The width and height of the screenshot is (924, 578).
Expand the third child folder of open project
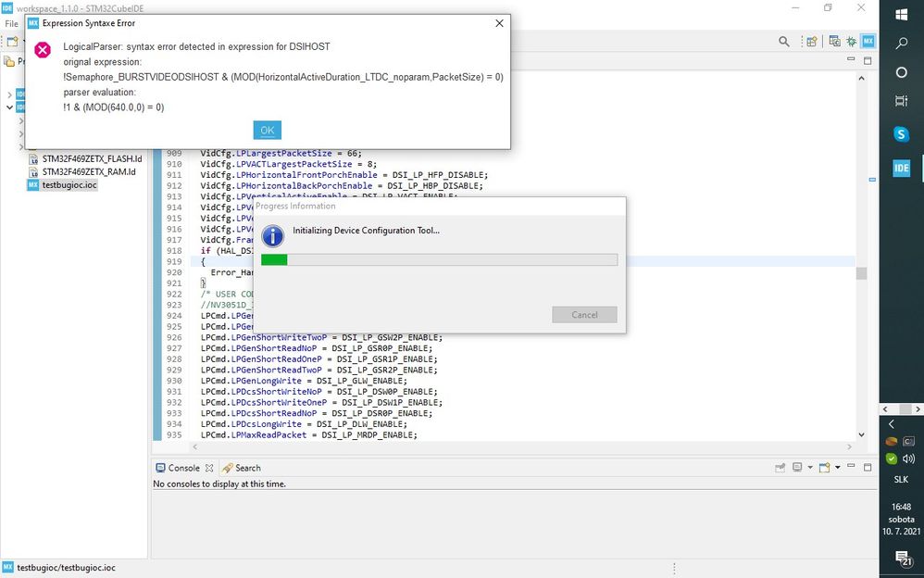pos(21,145)
